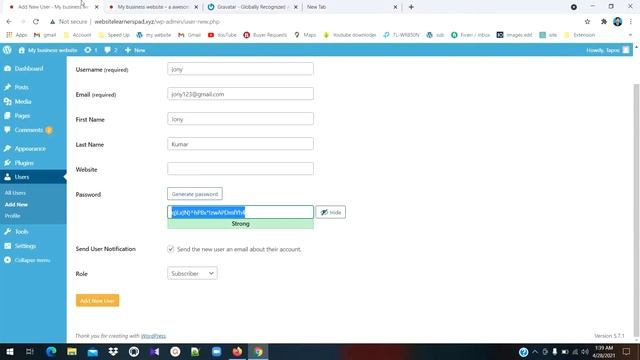This screenshot has height=360, width=640.
Task: Uncheck Send User Notification checkbox
Action: 171,249
